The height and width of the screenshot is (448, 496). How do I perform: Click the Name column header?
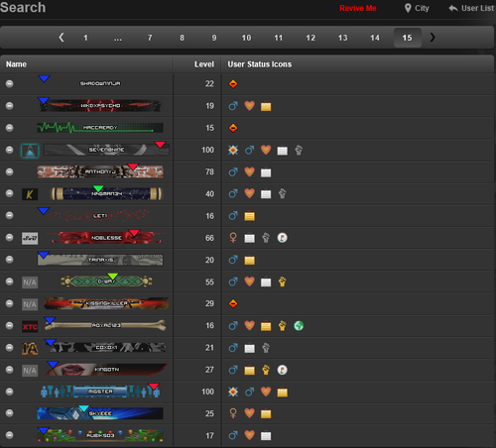[x=16, y=64]
